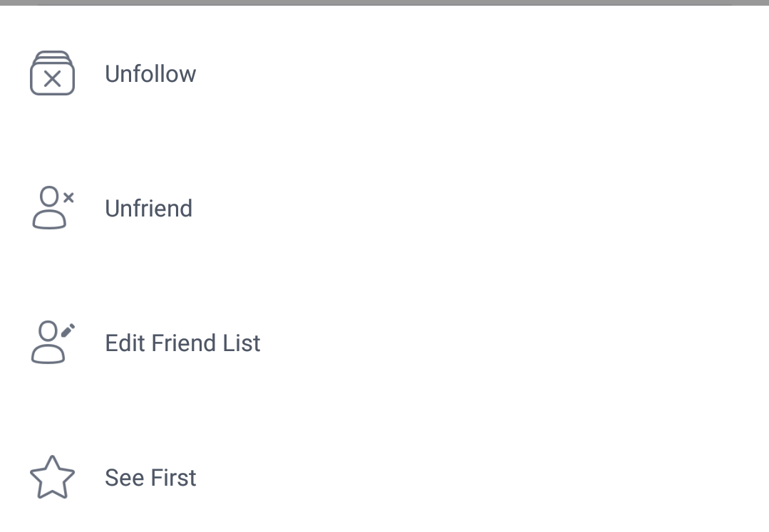Toggle off following this person via Unfollow
769x532 pixels.
click(150, 73)
